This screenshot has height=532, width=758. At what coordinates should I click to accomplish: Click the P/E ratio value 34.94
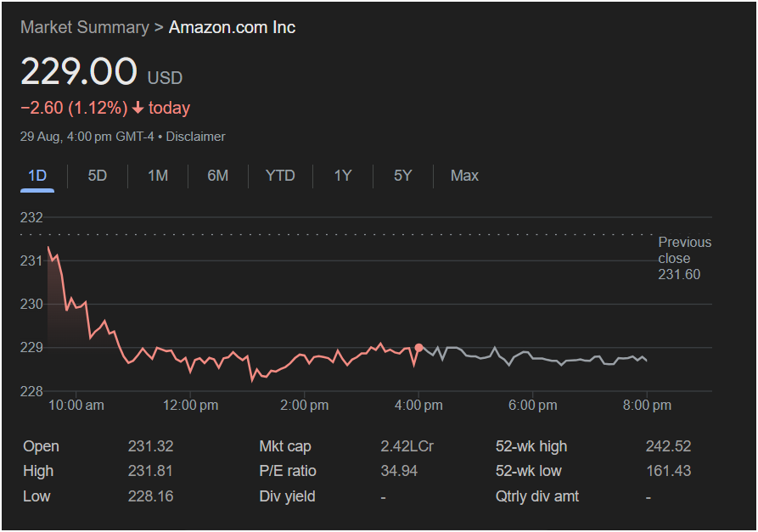(399, 471)
